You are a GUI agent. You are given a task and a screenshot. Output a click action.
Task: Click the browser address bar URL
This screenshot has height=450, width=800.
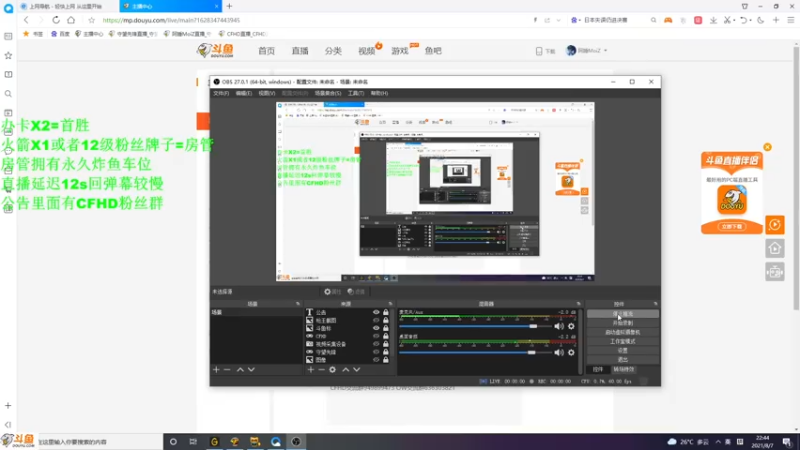[x=171, y=20]
